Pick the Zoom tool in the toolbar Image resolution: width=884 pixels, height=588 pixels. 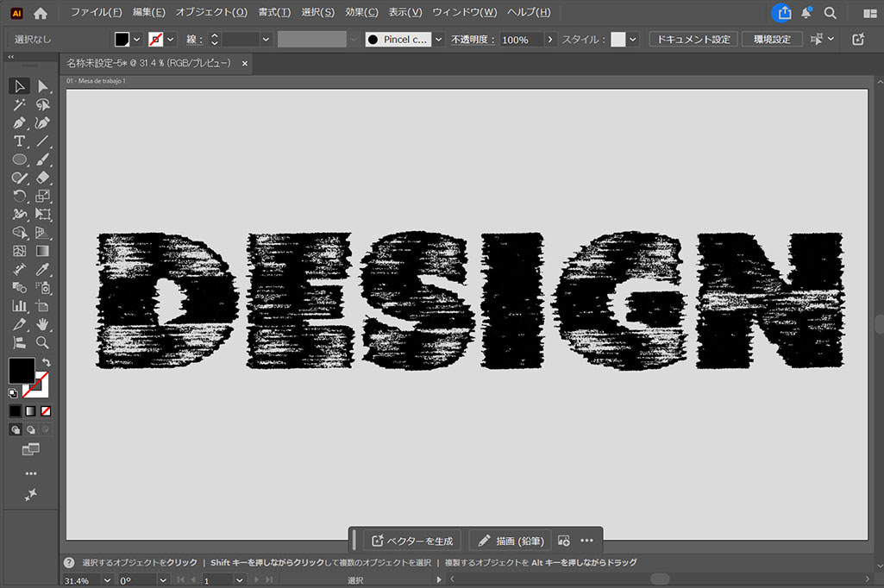pyautogui.click(x=43, y=342)
